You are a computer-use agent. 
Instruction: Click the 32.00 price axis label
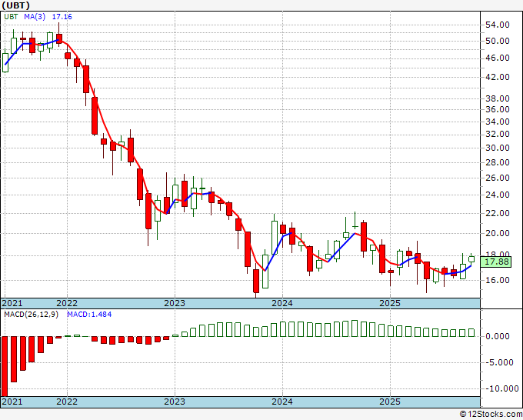(497, 134)
